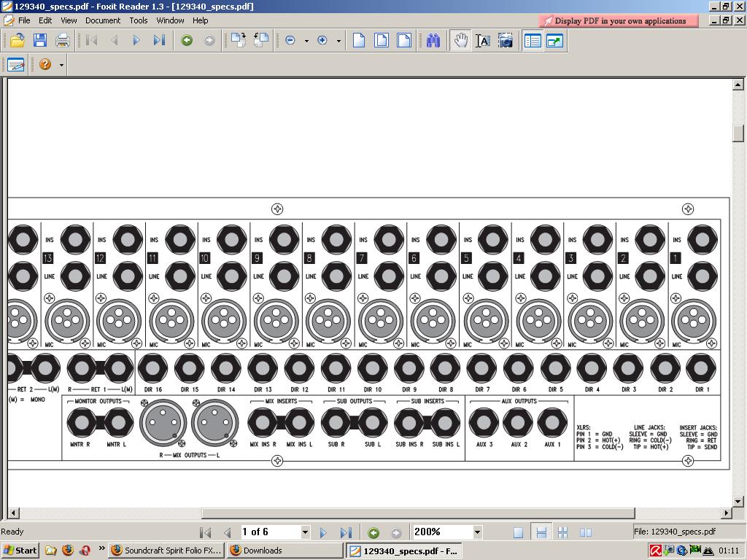The height and width of the screenshot is (560, 747).
Task: Expand the Help button dropdown arrow
Action: [61, 65]
